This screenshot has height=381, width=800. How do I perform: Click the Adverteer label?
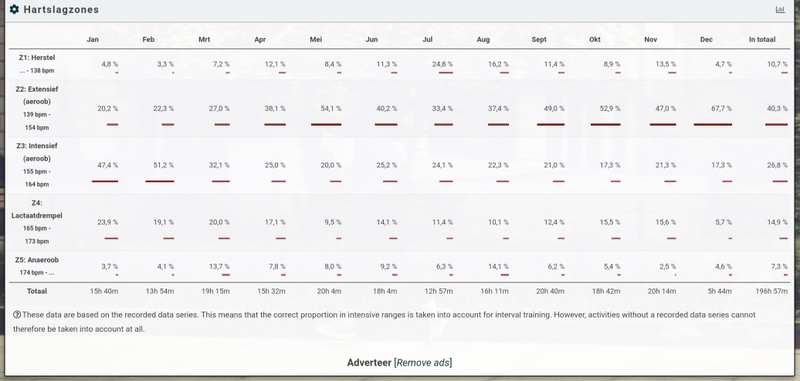click(x=369, y=363)
